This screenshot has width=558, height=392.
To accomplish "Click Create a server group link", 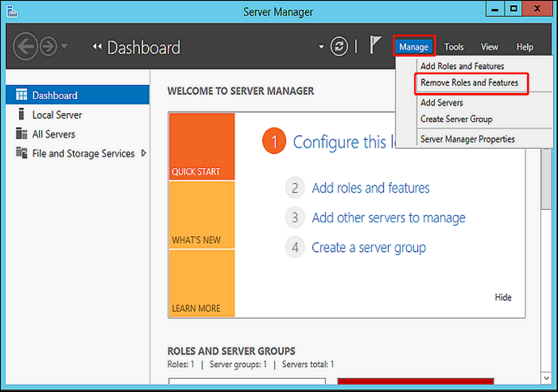I will coord(368,247).
